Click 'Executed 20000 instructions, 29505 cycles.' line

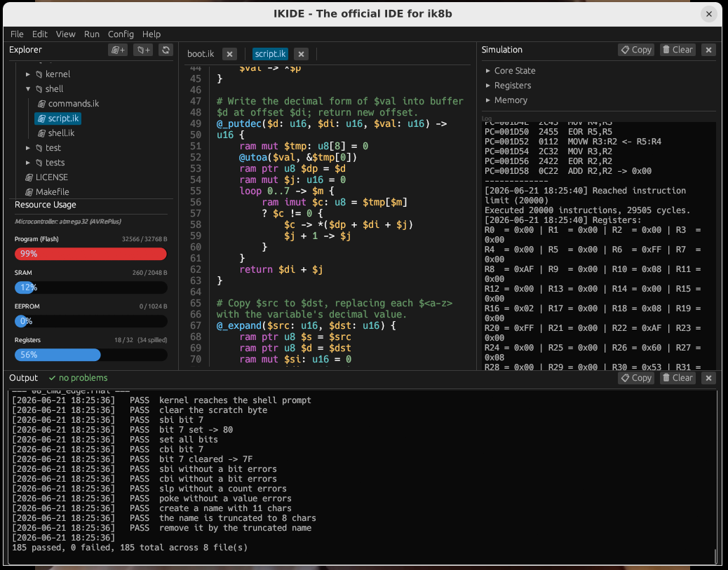(x=587, y=210)
